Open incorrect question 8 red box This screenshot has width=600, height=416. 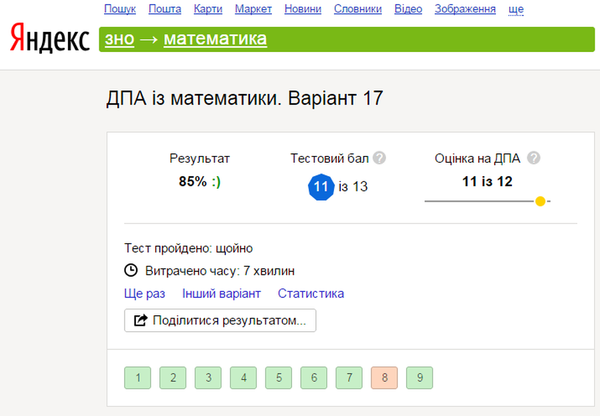[x=384, y=378]
